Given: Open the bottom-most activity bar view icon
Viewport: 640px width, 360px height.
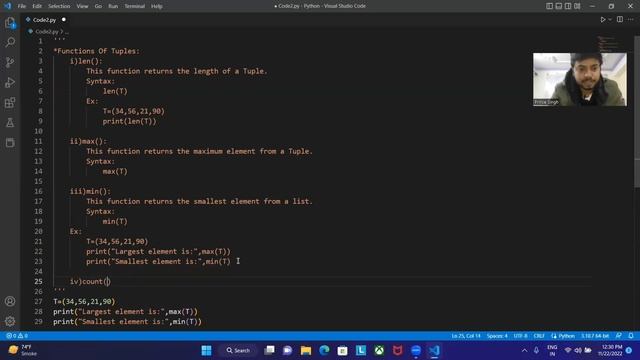Looking at the screenshot, I should point(10,142).
